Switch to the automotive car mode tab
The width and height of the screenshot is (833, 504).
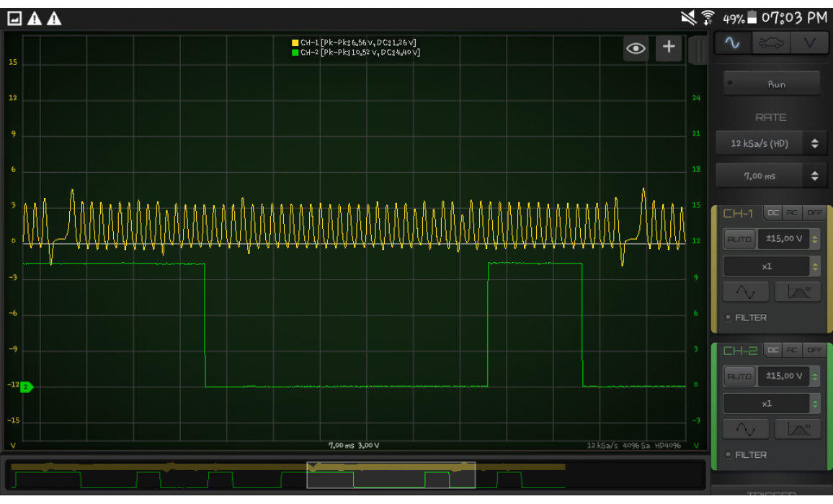pos(770,43)
